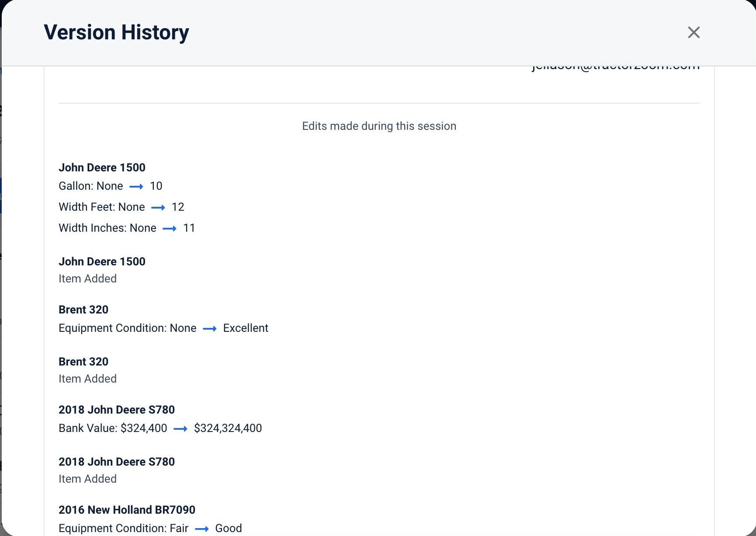
Task: Click the Version History title
Action: (x=116, y=32)
